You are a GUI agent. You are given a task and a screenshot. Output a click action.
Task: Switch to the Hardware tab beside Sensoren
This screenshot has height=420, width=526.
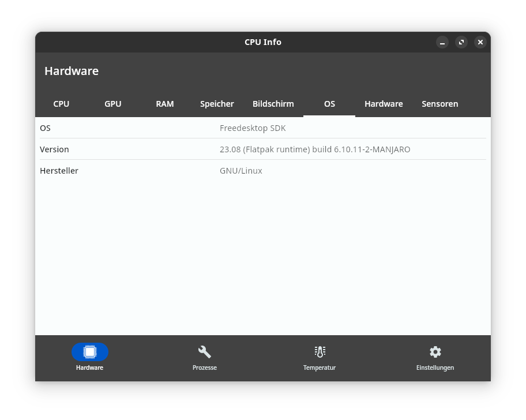[384, 104]
